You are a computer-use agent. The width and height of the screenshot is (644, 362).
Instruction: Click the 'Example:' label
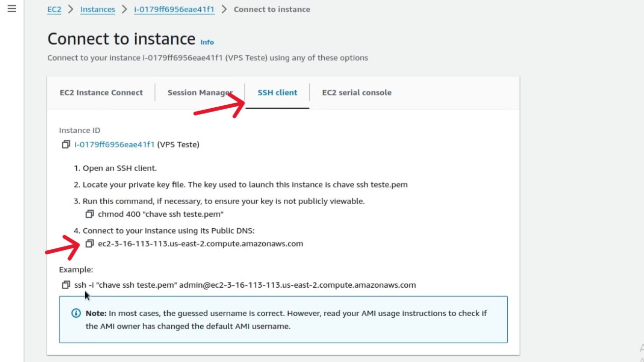pyautogui.click(x=76, y=270)
